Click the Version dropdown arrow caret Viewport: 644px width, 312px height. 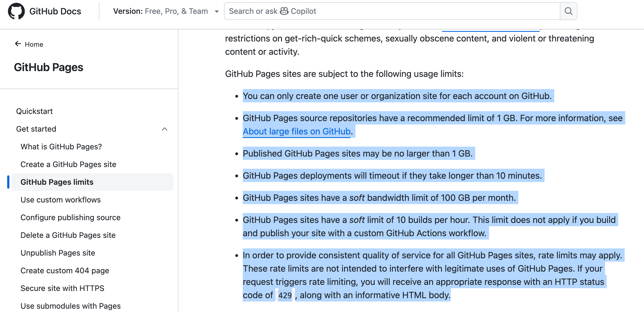click(217, 11)
